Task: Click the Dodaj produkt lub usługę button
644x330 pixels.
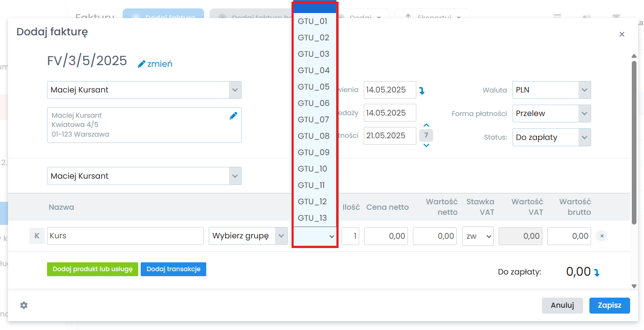Action: [x=92, y=269]
